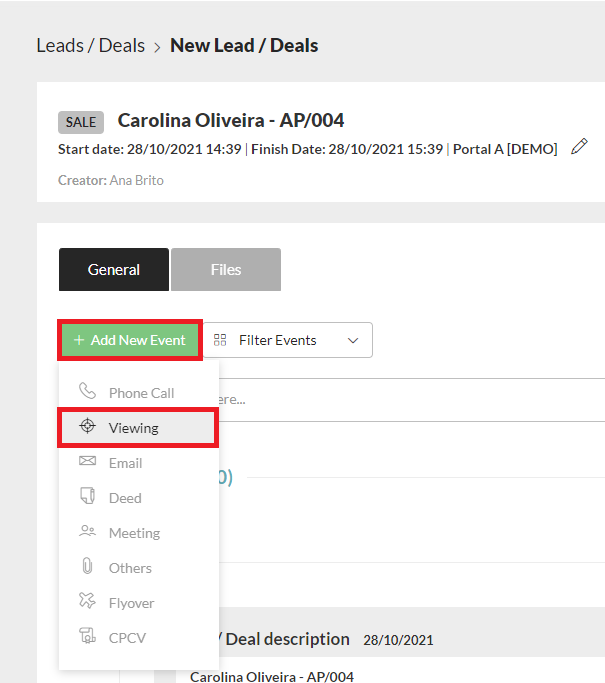This screenshot has height=683, width=605.
Task: Click the Email envelope icon
Action: [87, 460]
